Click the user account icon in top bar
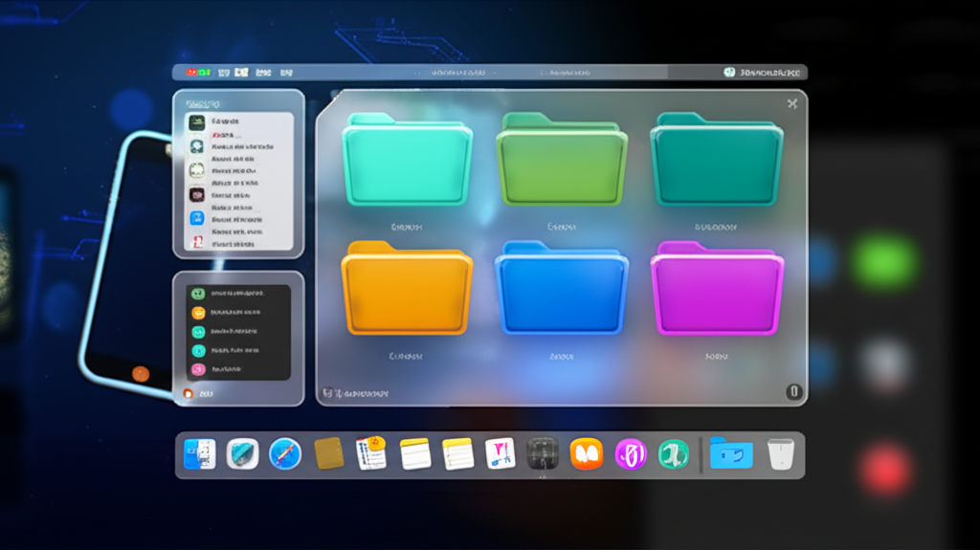Viewport: 980px width, 550px height. (728, 73)
